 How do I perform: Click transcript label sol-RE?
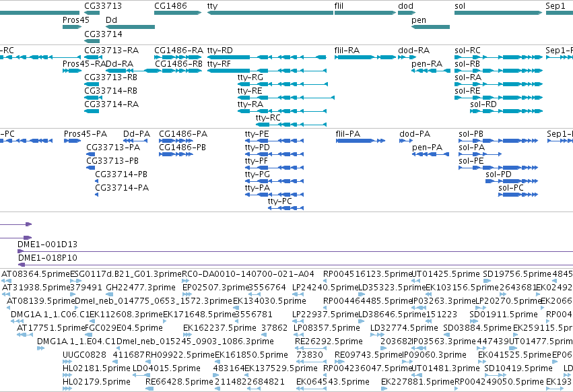coord(467,91)
